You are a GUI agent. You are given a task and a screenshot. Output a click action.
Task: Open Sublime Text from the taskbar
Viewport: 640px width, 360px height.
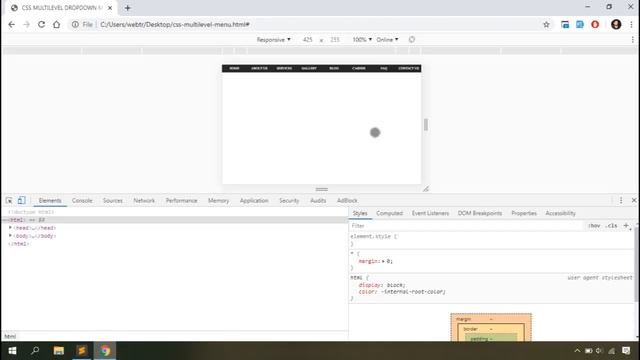(82, 351)
